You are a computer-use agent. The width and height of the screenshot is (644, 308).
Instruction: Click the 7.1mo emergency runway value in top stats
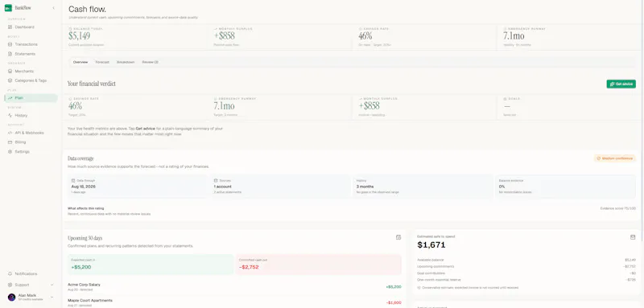[514, 36]
